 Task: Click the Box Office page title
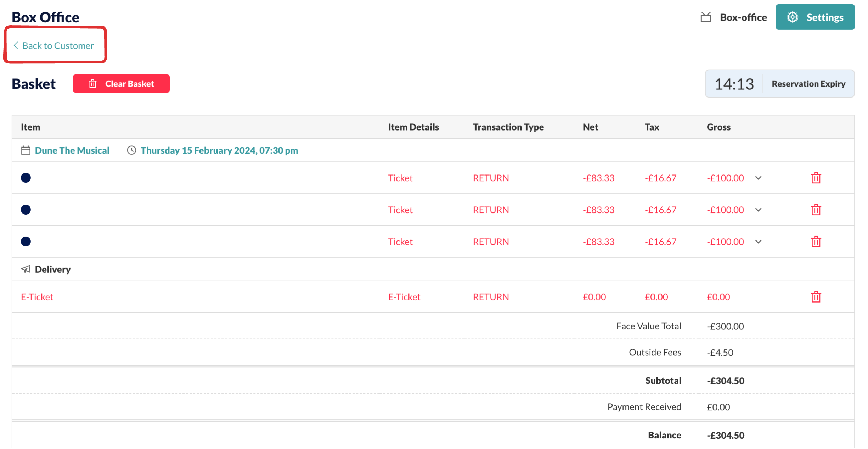[45, 17]
